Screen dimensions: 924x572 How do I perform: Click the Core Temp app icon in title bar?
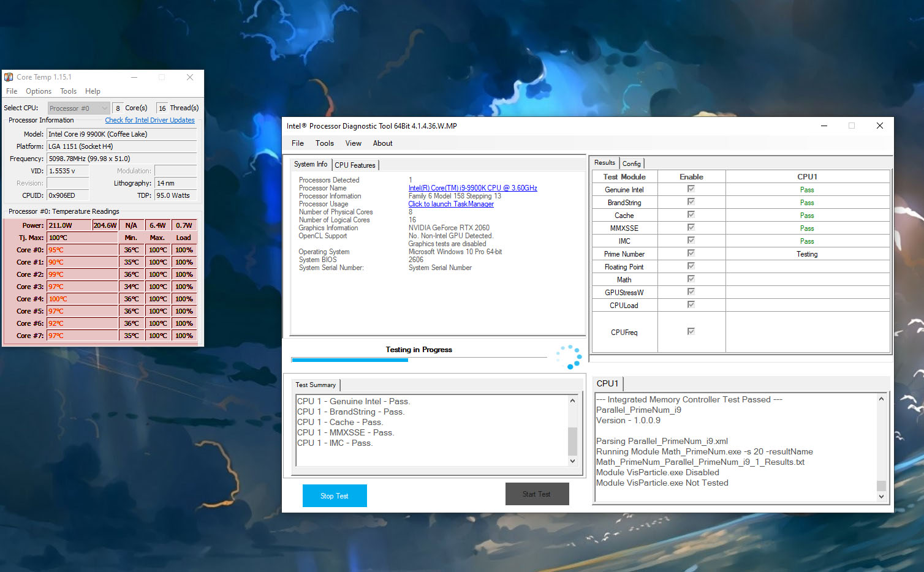pyautogui.click(x=9, y=77)
